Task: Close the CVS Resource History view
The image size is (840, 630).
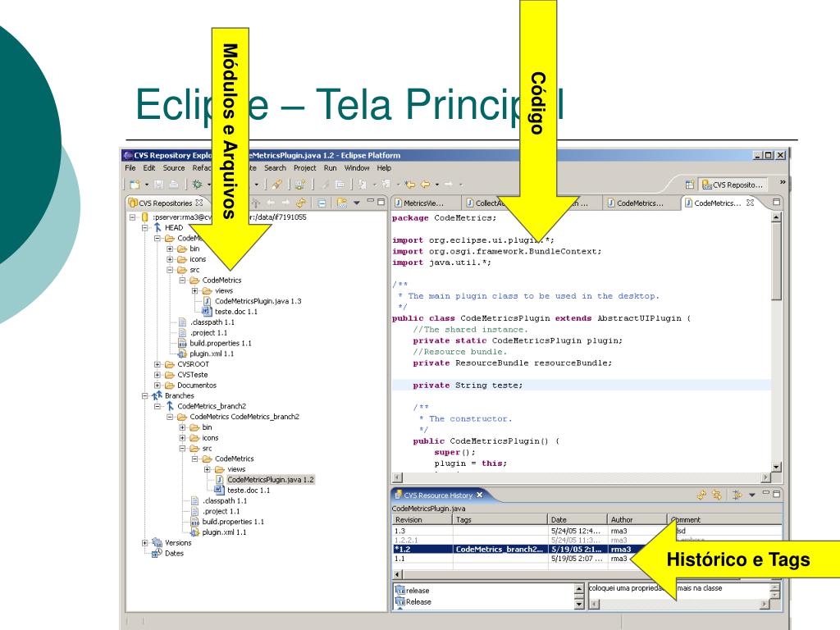Action: click(479, 495)
